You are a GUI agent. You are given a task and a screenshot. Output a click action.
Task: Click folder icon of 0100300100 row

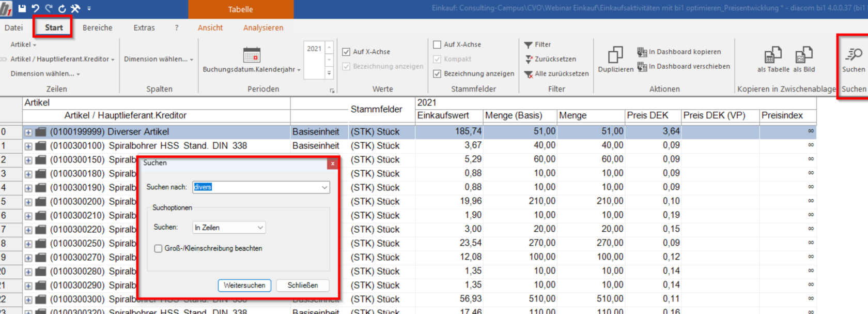coord(41,146)
